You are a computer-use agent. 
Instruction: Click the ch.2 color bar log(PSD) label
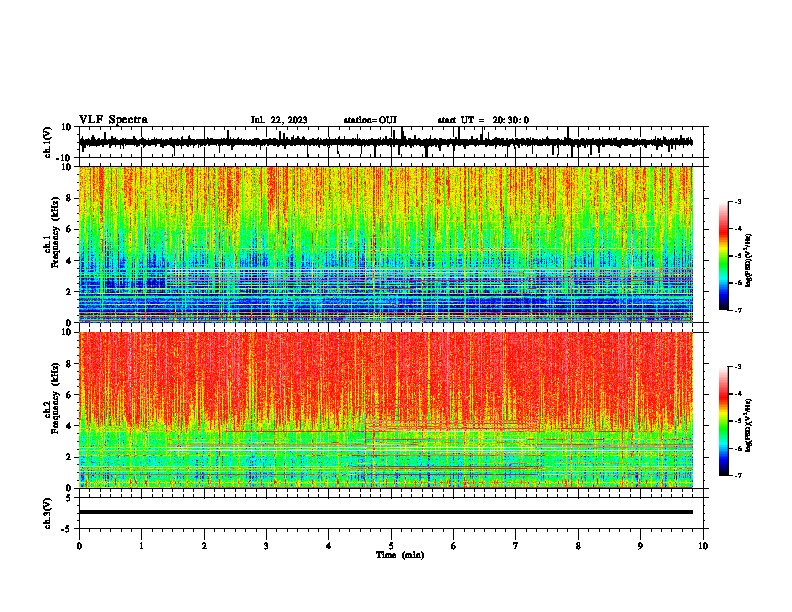(x=749, y=425)
